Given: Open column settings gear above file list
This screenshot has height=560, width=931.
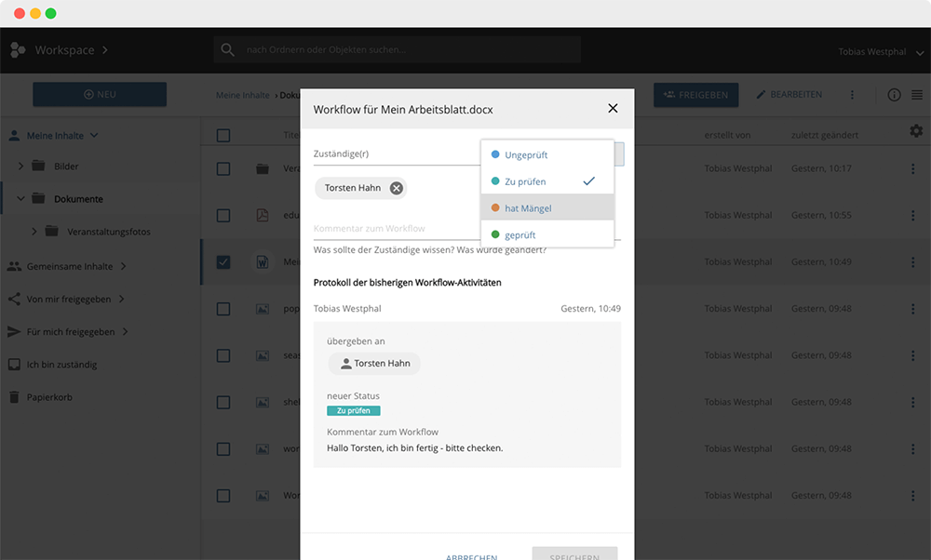Looking at the screenshot, I should [916, 131].
